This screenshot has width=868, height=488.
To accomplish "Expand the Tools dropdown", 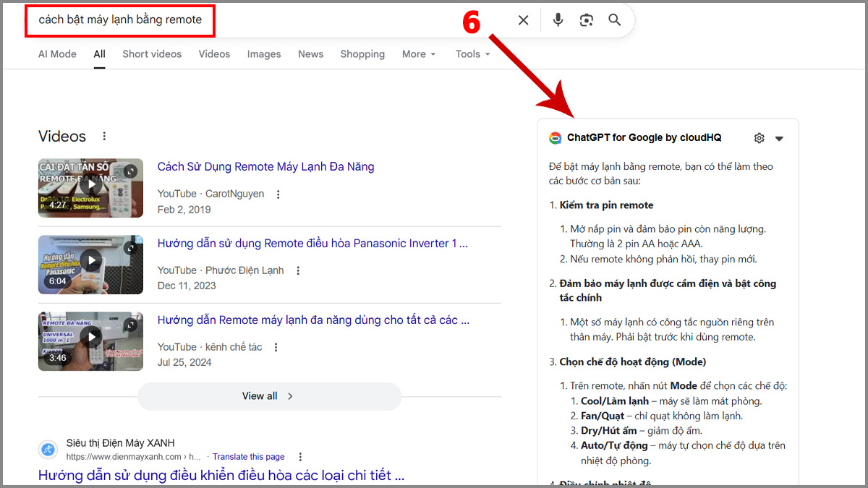I will (472, 54).
